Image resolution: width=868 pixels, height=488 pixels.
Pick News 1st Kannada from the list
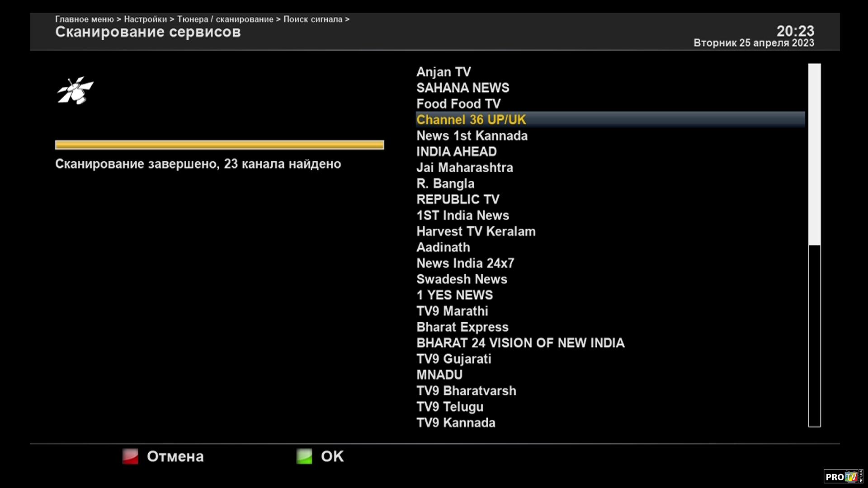coord(472,136)
